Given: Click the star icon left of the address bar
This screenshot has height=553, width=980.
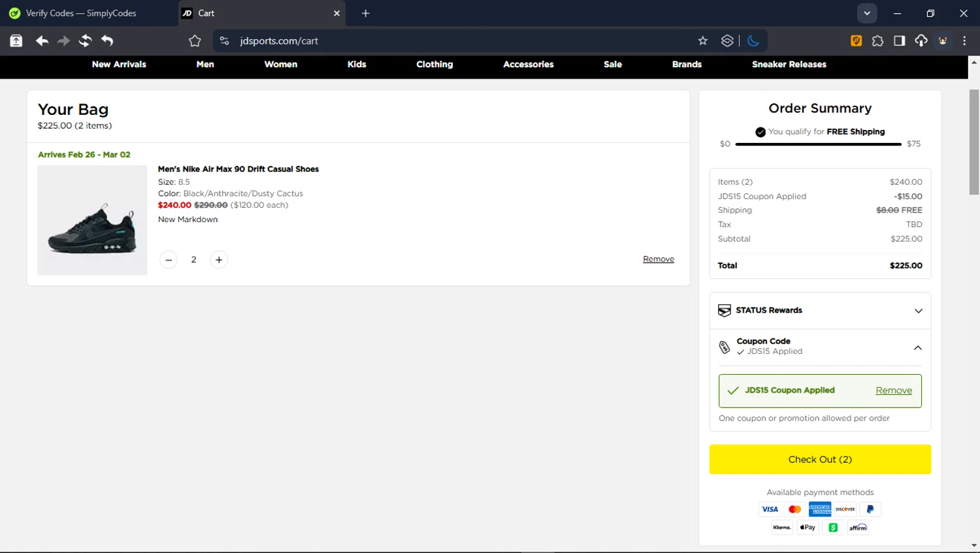Looking at the screenshot, I should coord(195,41).
